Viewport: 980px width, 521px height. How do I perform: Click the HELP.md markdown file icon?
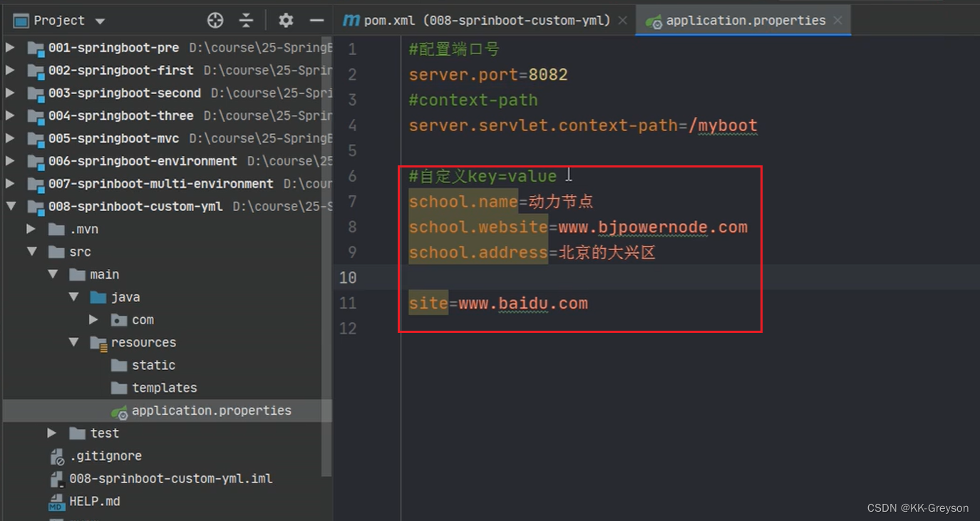coord(57,502)
